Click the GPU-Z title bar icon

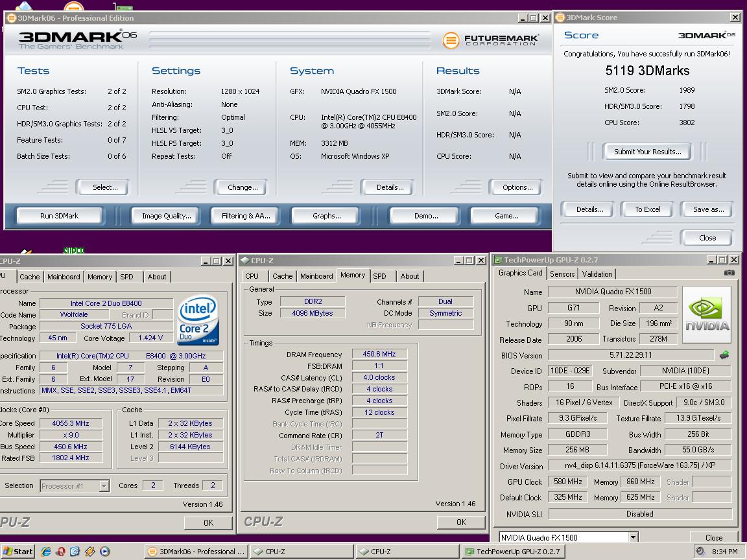click(498, 260)
